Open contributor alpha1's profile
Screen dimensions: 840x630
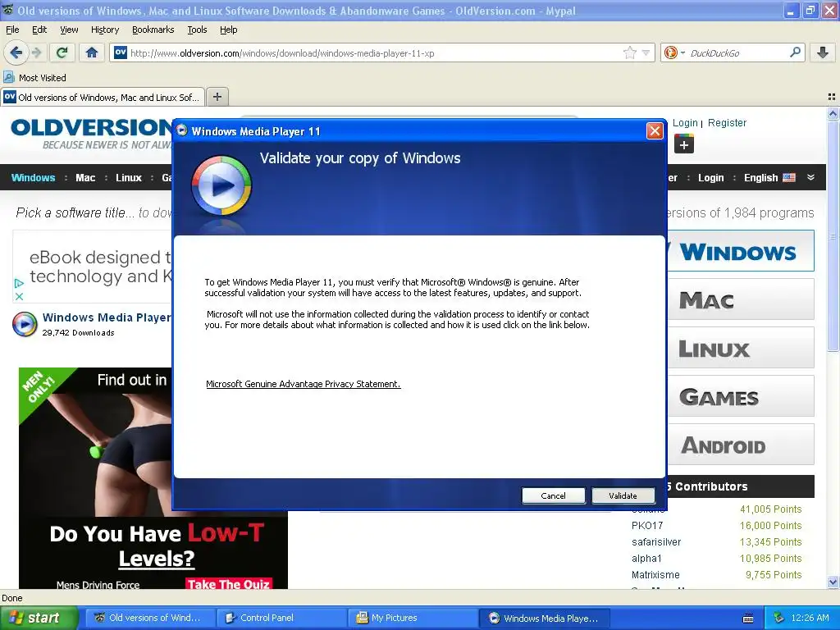[x=646, y=558]
